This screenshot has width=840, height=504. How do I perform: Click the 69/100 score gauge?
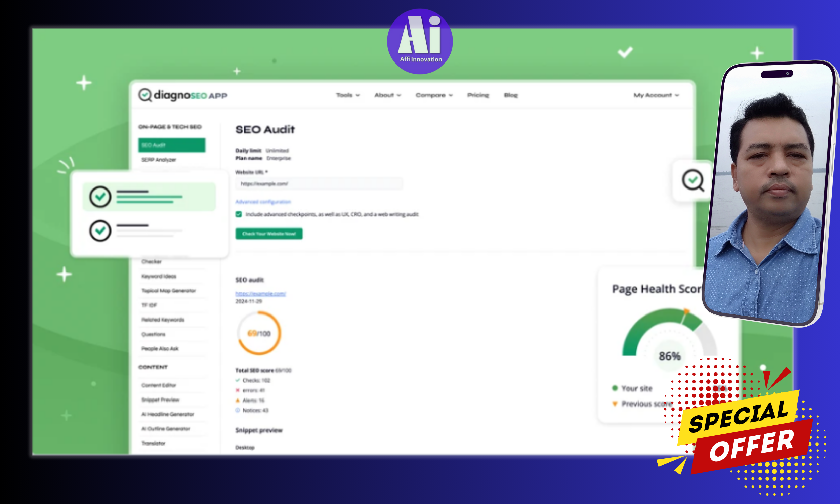click(259, 333)
